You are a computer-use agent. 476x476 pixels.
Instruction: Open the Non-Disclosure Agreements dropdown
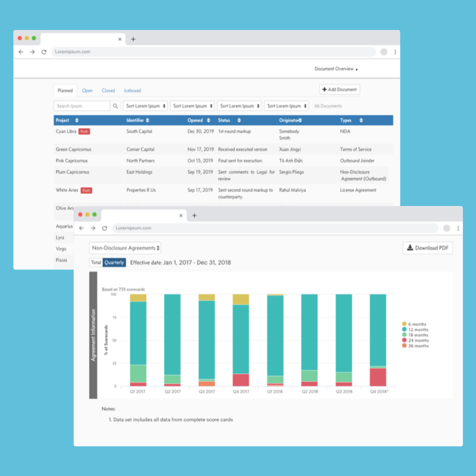125,248
